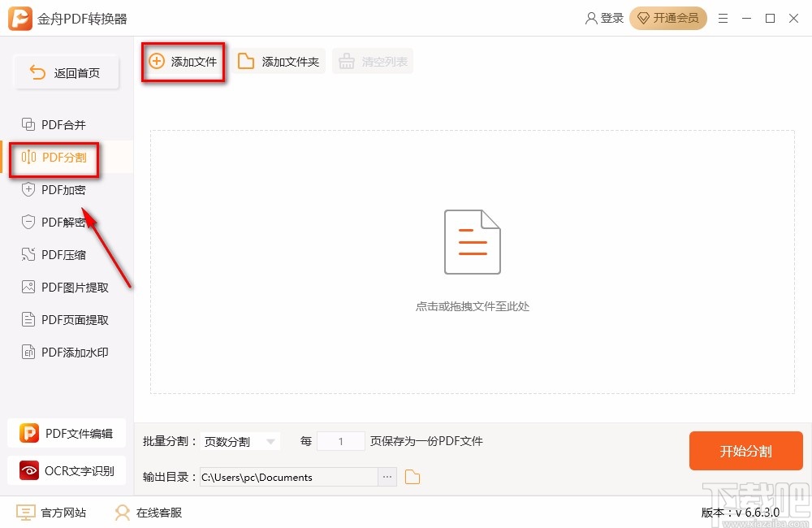
Task: Select PDF压缩 in the sidebar
Action: [x=67, y=254]
